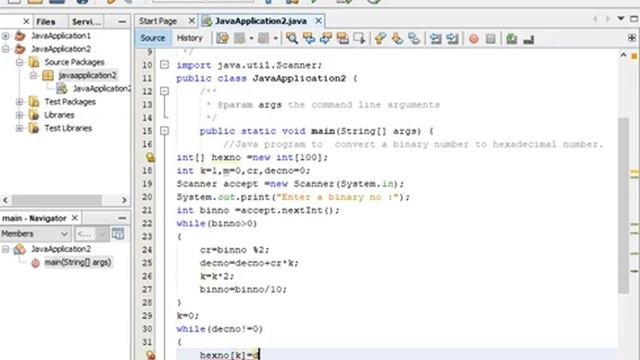
Task: Click the error hint icon beside hexno[k] line
Action: (150, 355)
